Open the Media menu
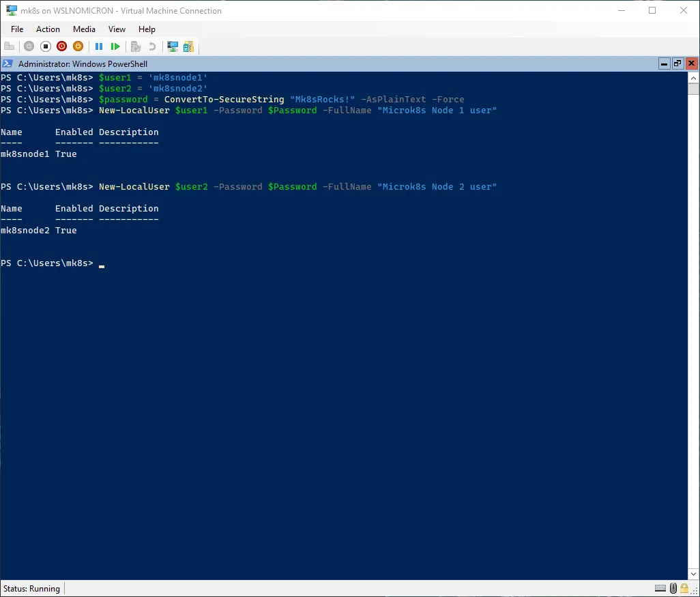 click(x=84, y=29)
